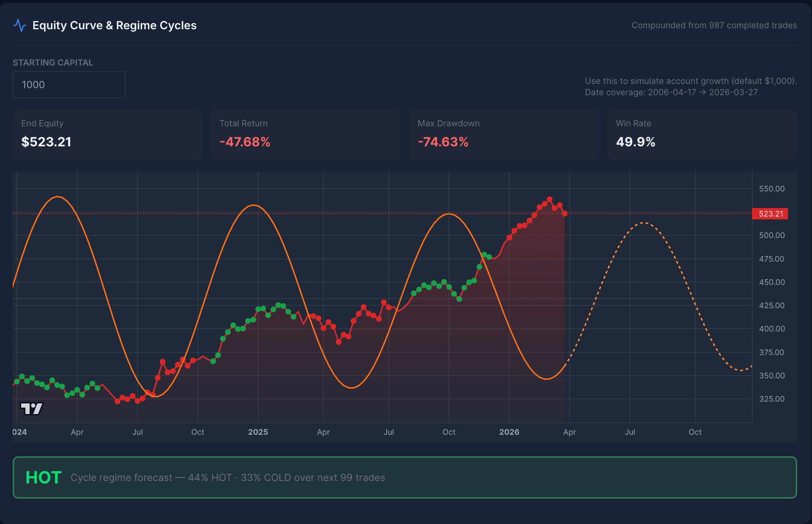Click the Max Drawdown stat card
The image size is (812, 524).
tap(504, 135)
